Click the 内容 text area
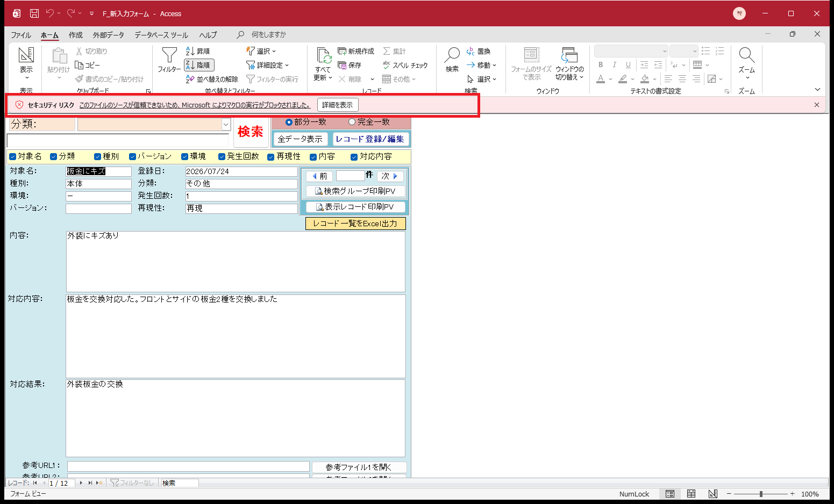This screenshot has height=504, width=834. tap(236, 262)
